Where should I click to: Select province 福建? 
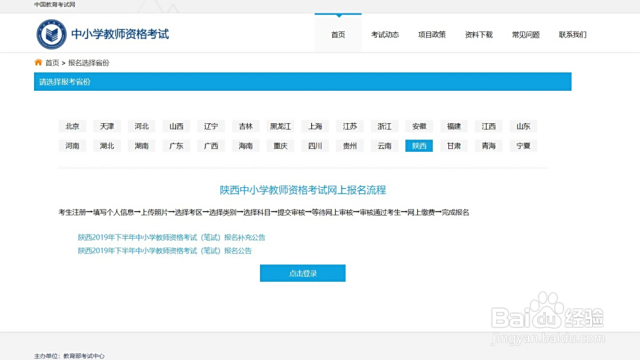pos(454,126)
